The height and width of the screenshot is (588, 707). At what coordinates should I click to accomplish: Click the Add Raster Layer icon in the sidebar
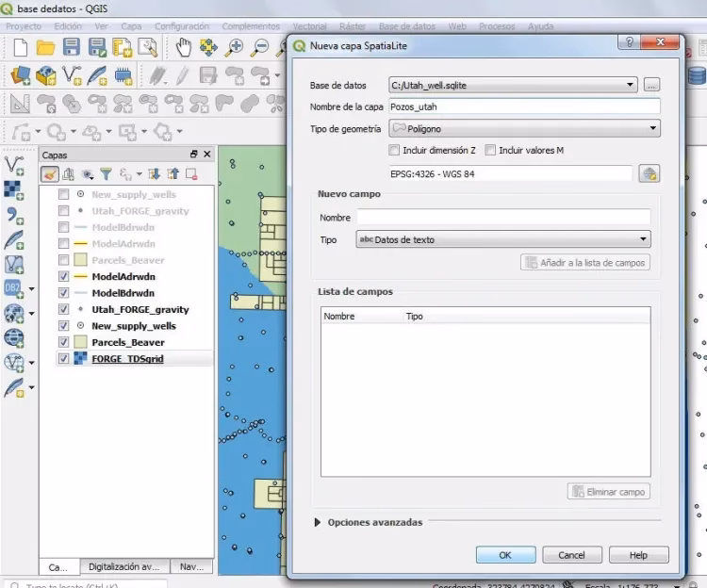point(14,189)
